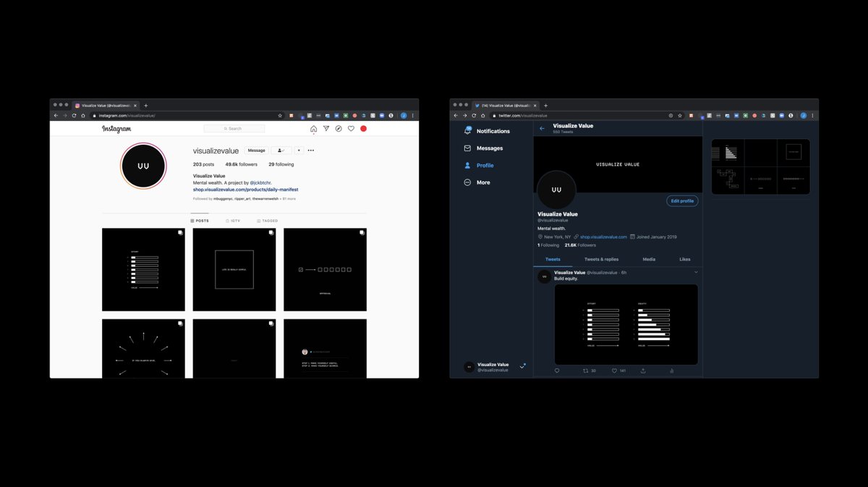Select Media tab on Twitter profile
Screen dimensions: 868x487
tap(649, 259)
